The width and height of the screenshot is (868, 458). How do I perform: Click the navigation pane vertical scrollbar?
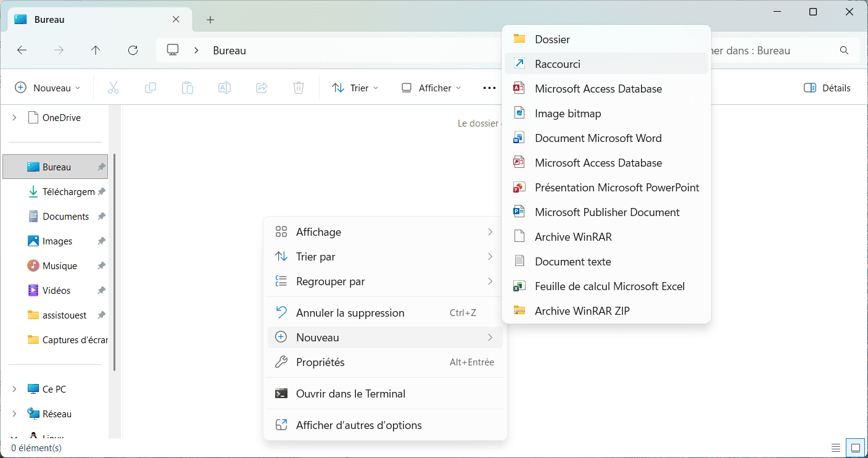pyautogui.click(x=114, y=262)
